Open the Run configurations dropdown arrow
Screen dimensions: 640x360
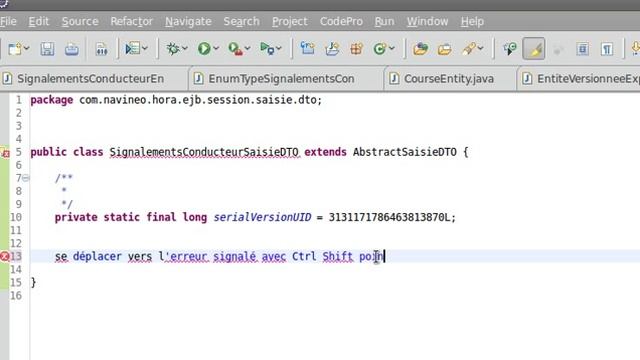click(216, 49)
